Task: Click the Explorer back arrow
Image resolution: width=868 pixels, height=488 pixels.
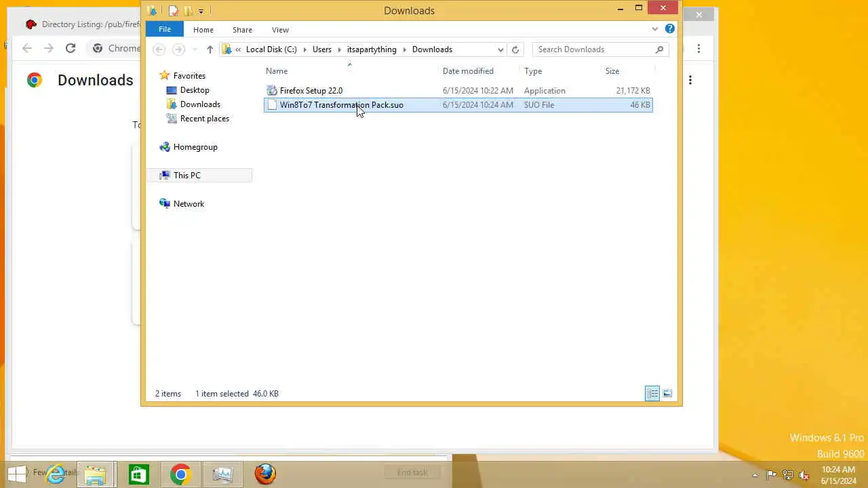Action: click(x=159, y=49)
